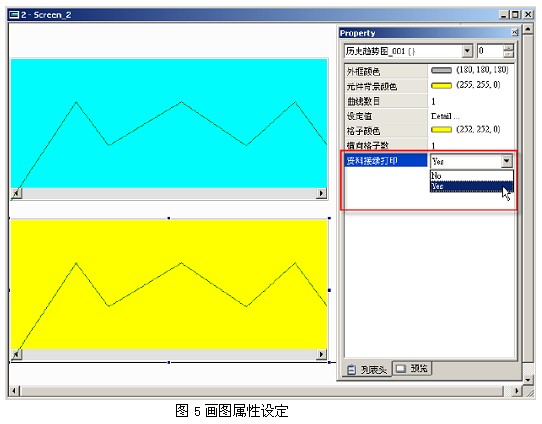Click left scroll arrow of cyan trend chart
The width and height of the screenshot is (542, 424).
[17, 193]
